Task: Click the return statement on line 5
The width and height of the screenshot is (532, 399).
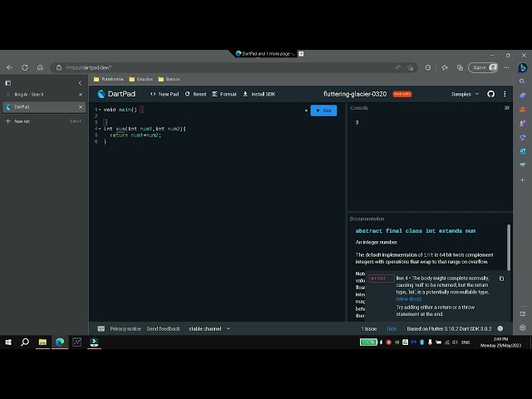Action: tap(135, 135)
